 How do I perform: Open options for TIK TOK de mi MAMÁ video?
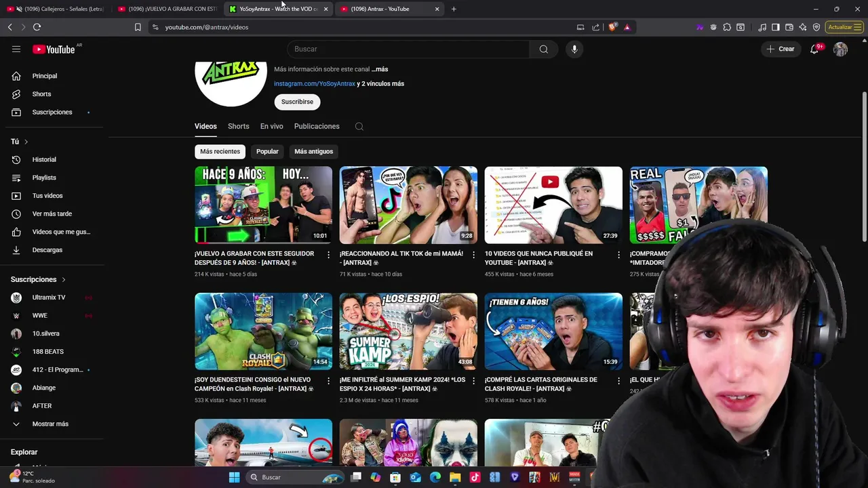[x=474, y=255]
